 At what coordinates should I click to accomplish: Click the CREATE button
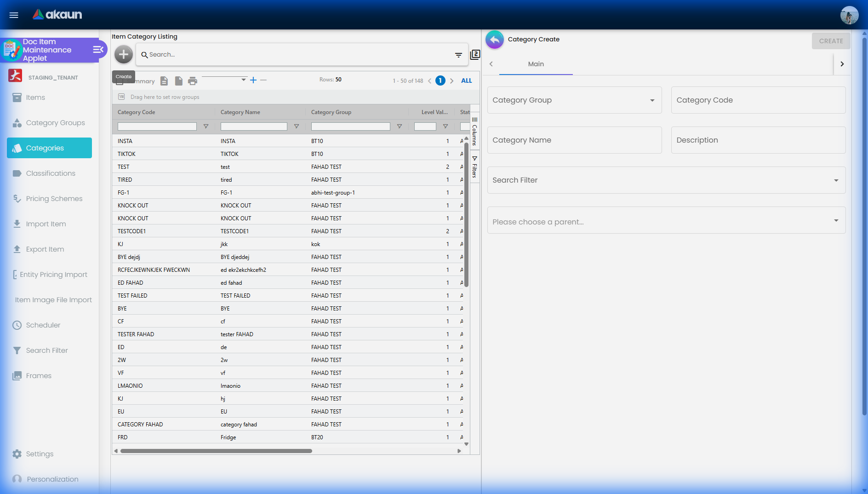point(831,41)
